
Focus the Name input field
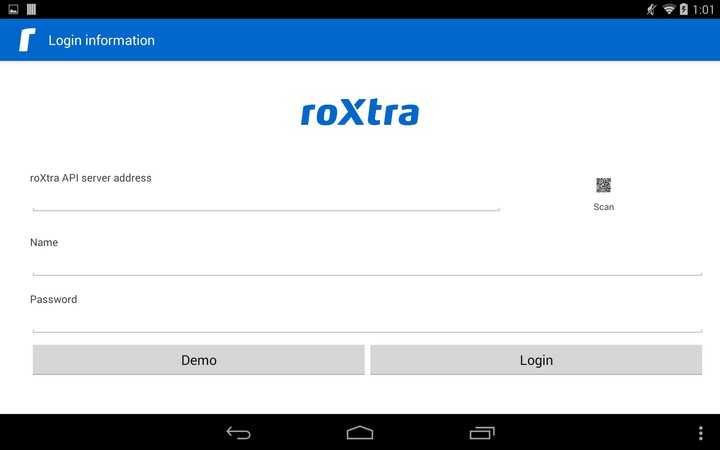pos(367,264)
